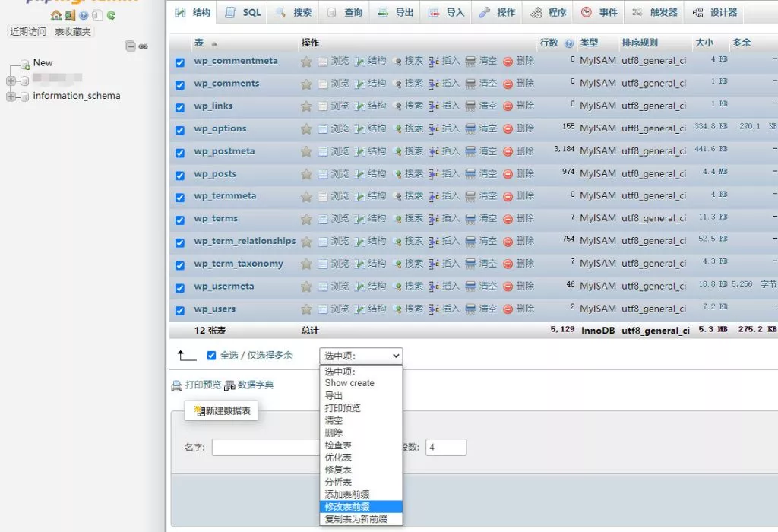Click the green reload navigation icon

[x=111, y=15]
